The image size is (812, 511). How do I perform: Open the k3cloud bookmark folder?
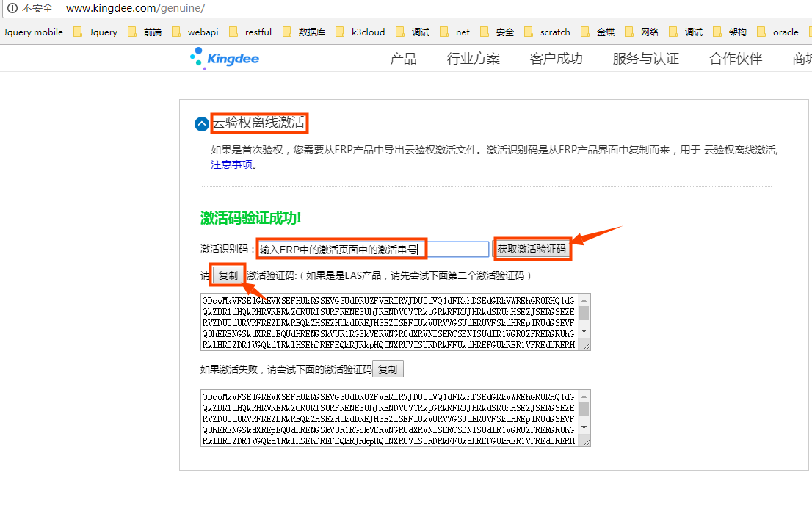click(360, 32)
